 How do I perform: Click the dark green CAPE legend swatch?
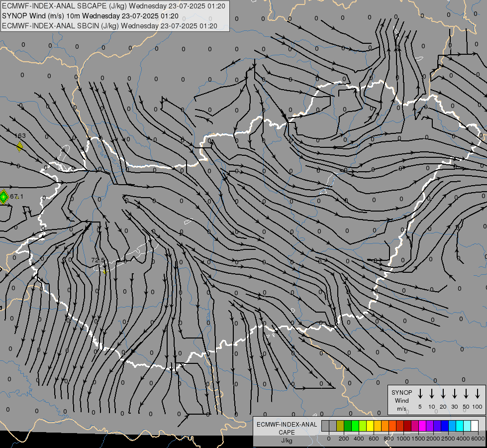(x=348, y=426)
